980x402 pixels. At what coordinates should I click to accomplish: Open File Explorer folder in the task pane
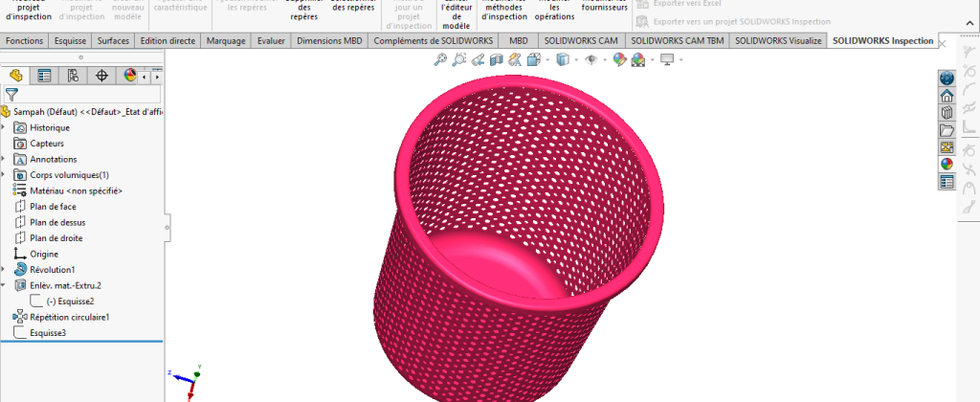[947, 130]
